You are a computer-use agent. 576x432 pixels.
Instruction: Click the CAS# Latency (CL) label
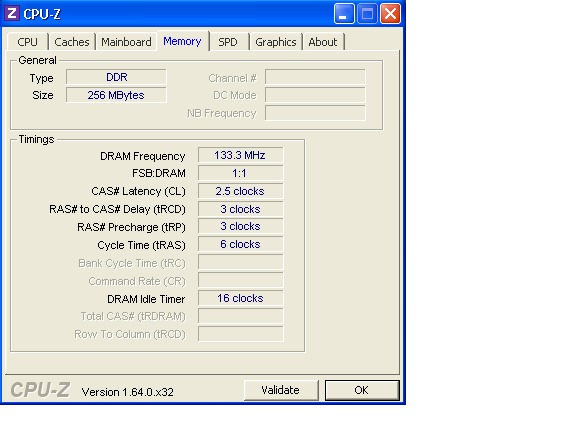(138, 191)
